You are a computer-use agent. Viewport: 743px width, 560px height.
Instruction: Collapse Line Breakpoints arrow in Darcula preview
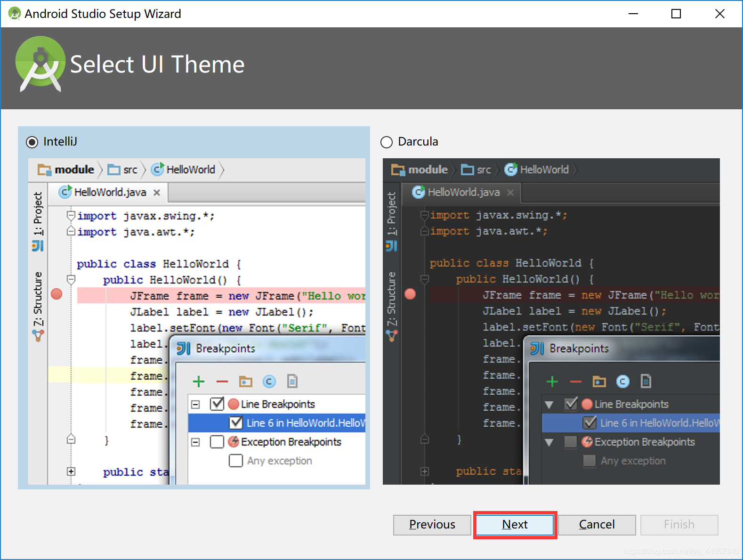(549, 405)
